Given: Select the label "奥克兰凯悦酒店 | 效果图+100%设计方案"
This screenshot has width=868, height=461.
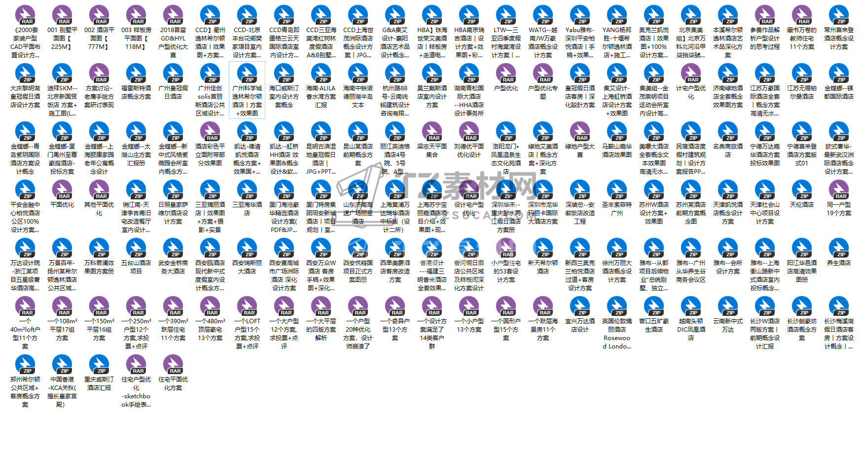Looking at the screenshot, I should tap(654, 42).
